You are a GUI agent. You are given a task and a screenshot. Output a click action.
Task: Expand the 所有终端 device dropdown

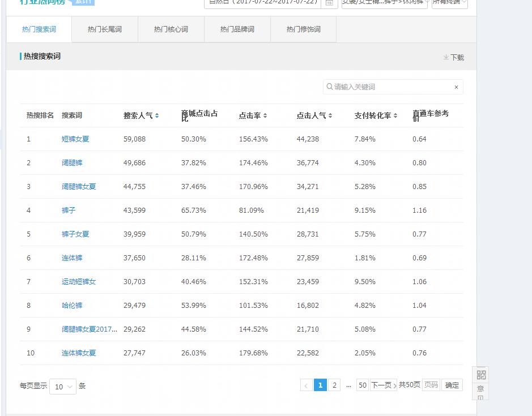(x=450, y=3)
